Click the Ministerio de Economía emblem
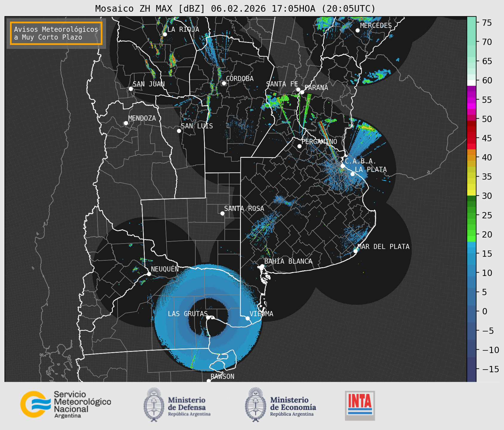The width and height of the screenshot is (504, 430). [x=255, y=405]
